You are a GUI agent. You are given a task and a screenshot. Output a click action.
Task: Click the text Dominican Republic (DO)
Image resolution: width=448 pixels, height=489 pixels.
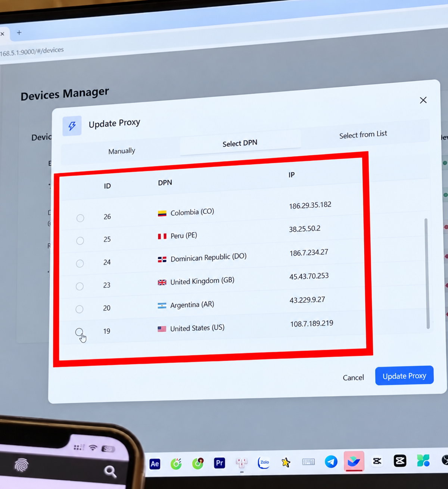[x=209, y=258]
